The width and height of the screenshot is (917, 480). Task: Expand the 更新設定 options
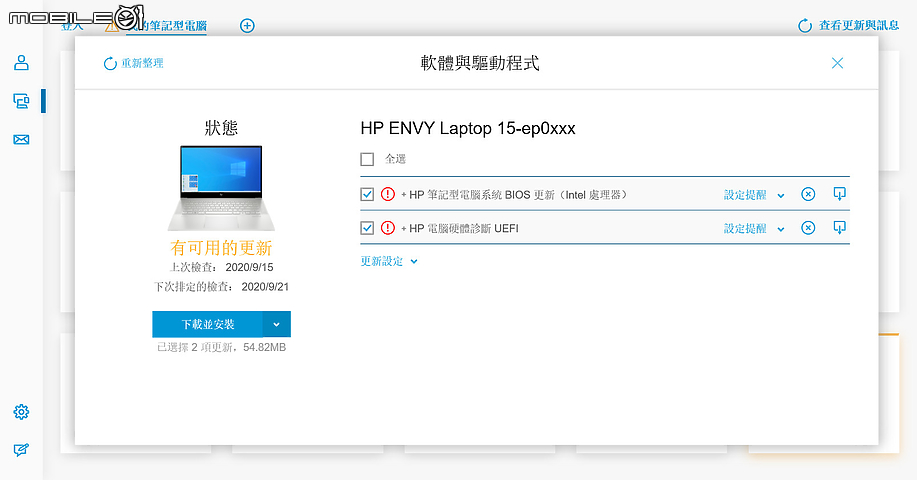(x=389, y=261)
